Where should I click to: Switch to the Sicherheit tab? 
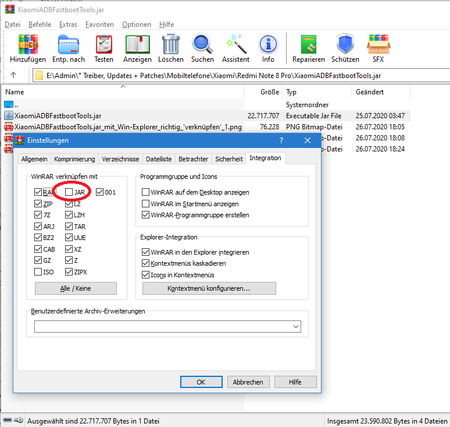229,159
